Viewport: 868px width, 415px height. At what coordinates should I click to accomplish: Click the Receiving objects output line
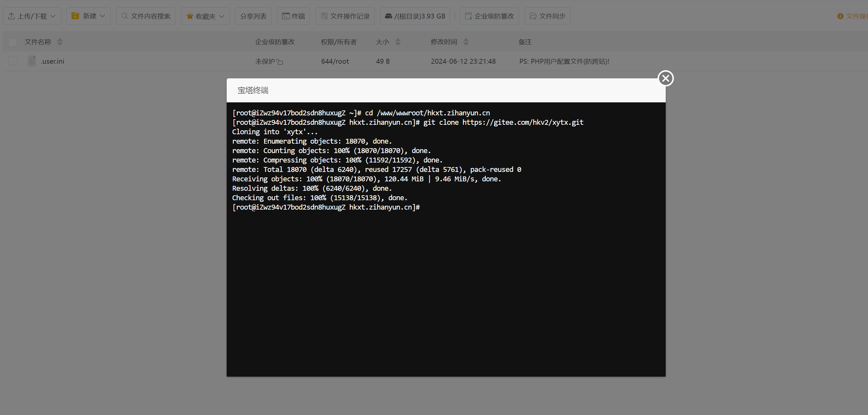pyautogui.click(x=367, y=179)
